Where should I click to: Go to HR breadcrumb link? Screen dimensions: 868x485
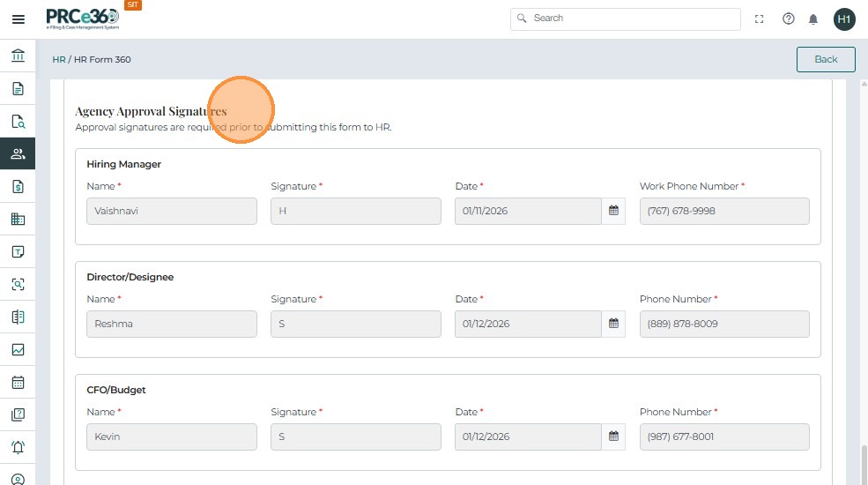pyautogui.click(x=59, y=60)
